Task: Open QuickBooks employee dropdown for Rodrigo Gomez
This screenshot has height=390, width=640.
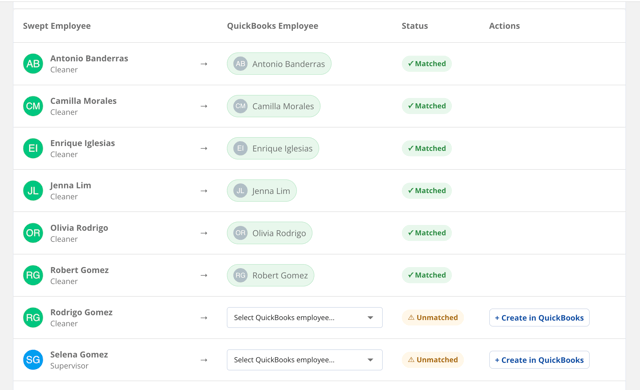Action: [304, 317]
